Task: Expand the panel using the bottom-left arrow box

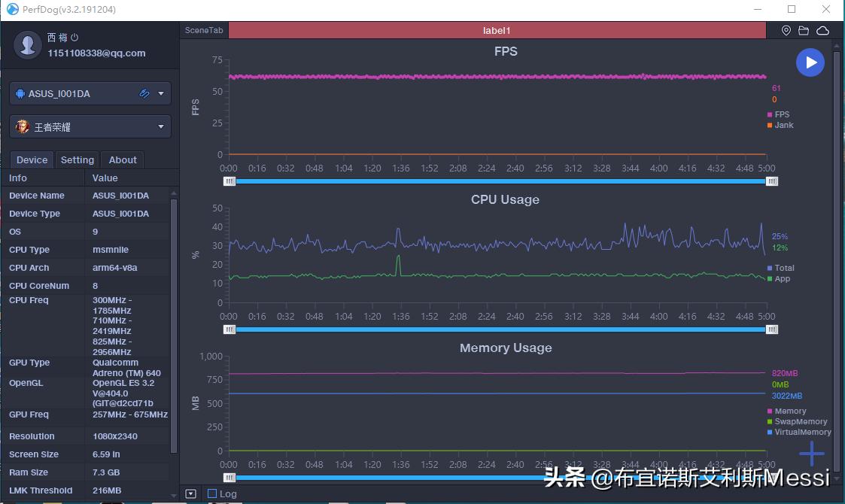Action: pos(190,493)
